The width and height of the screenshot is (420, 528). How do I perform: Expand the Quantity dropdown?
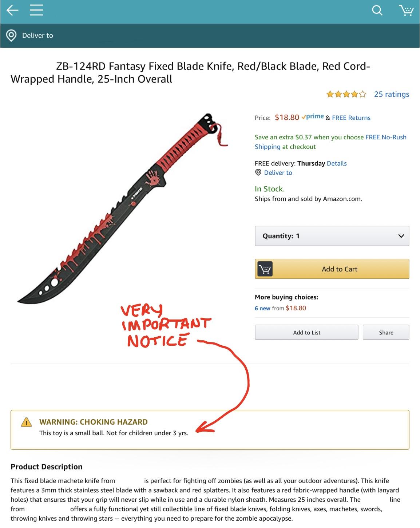(x=332, y=236)
